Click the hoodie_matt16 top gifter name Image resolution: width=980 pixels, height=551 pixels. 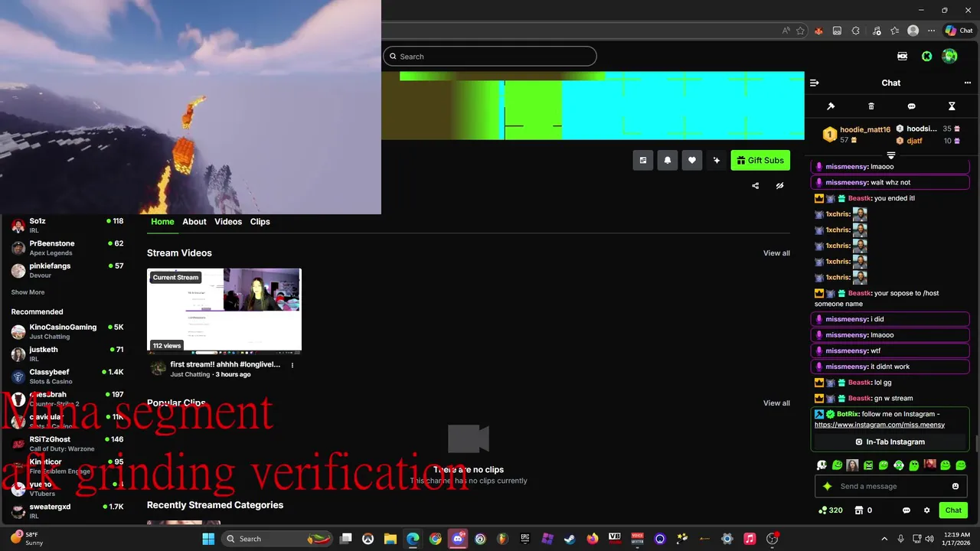865,130
